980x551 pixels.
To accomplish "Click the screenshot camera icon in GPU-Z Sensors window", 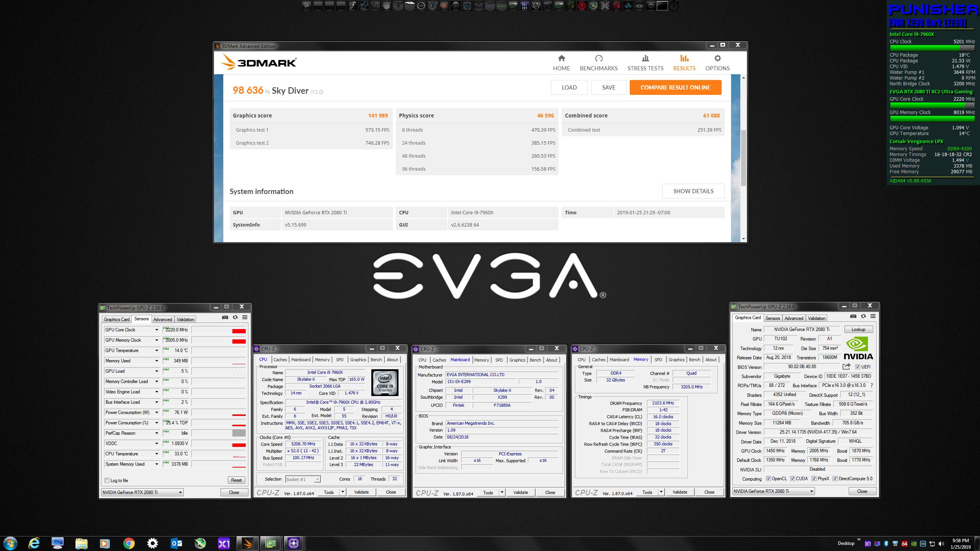I will point(225,317).
